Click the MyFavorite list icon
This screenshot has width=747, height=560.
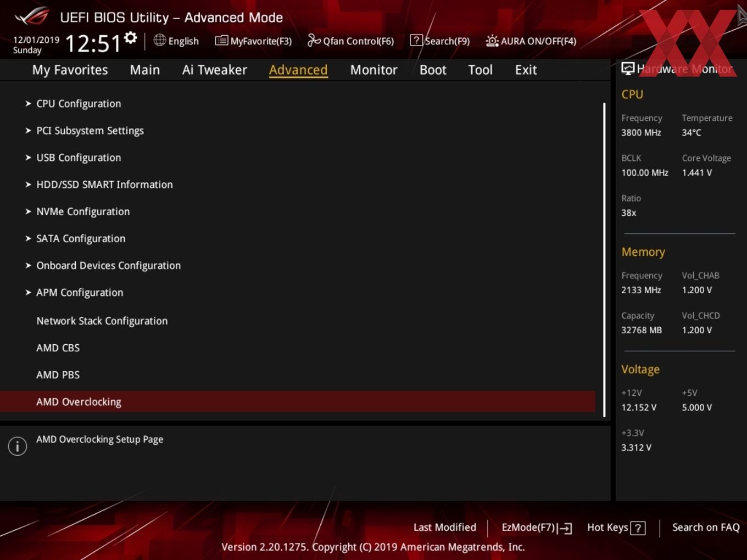pos(221,41)
